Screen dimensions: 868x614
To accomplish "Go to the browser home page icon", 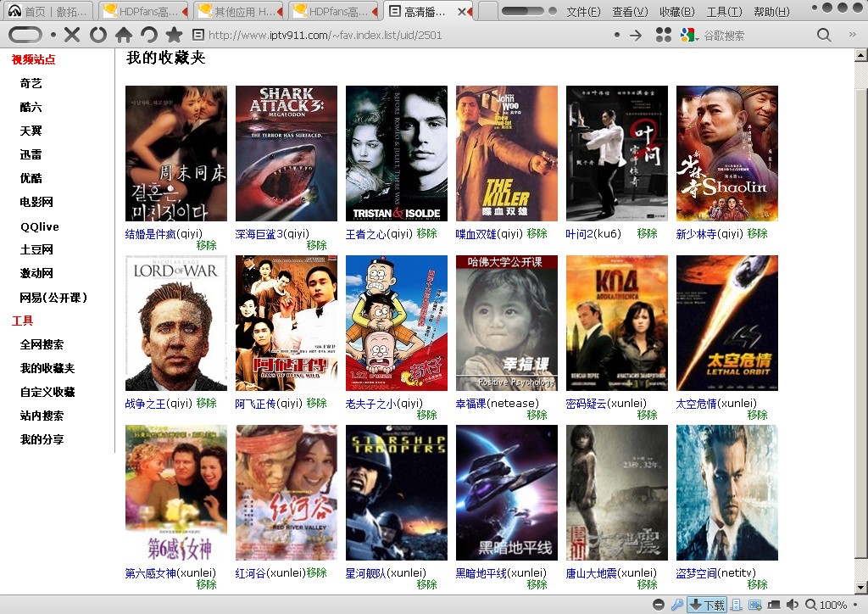I will (124, 36).
